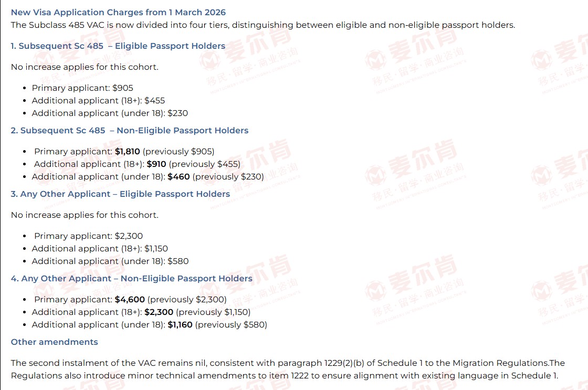Click the bold $4,600 primary applicant amount
This screenshot has height=390, width=588.
(130, 299)
